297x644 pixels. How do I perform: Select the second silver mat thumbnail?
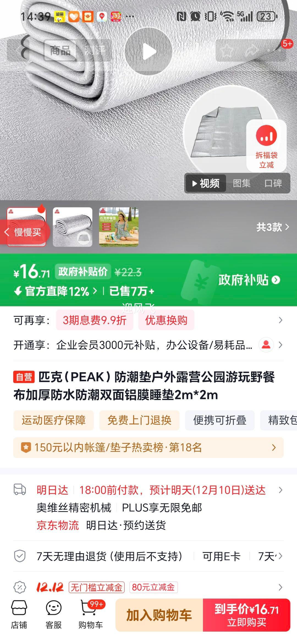pyautogui.click(x=73, y=227)
